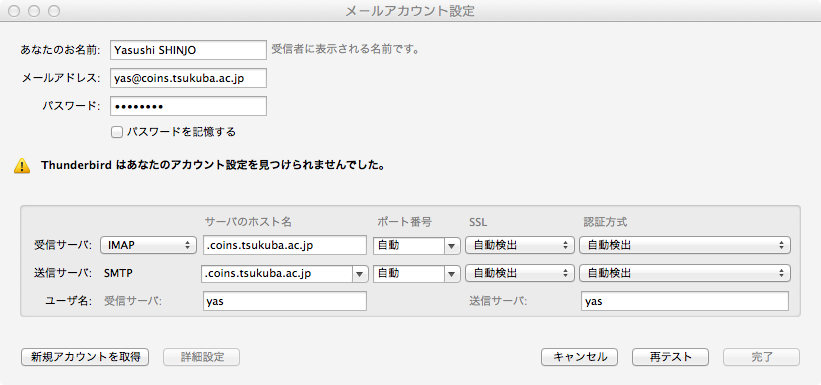Expand incoming server port number dropdown arrow
This screenshot has height=385, width=821.
(x=451, y=245)
